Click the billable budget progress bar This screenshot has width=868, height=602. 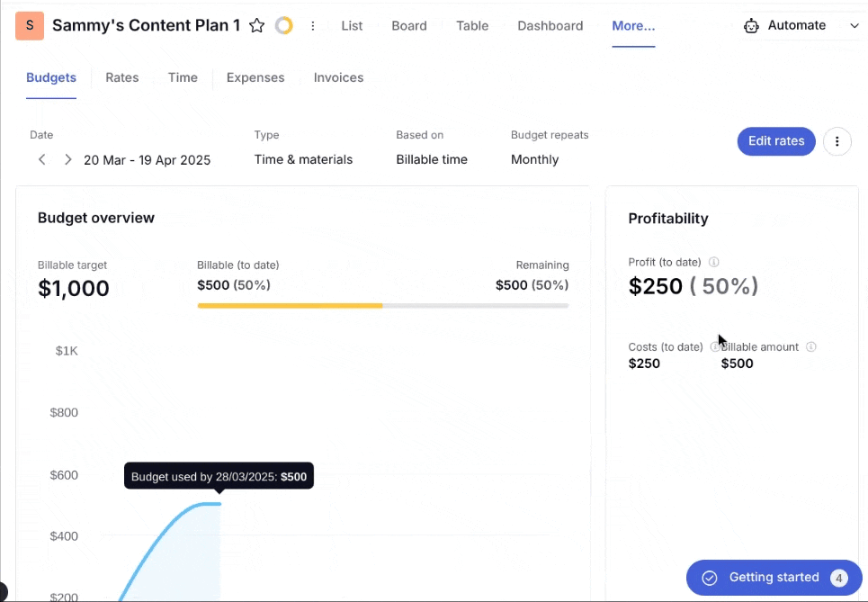point(383,306)
